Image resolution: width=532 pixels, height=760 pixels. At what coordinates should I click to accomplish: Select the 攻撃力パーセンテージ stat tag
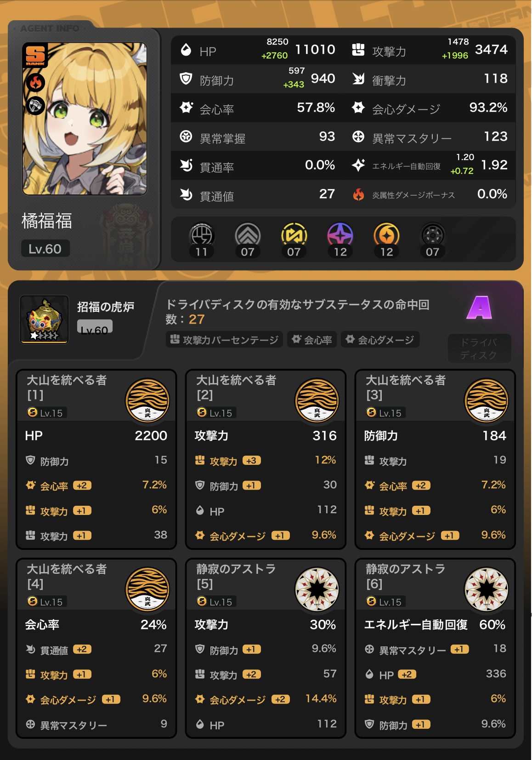[224, 340]
